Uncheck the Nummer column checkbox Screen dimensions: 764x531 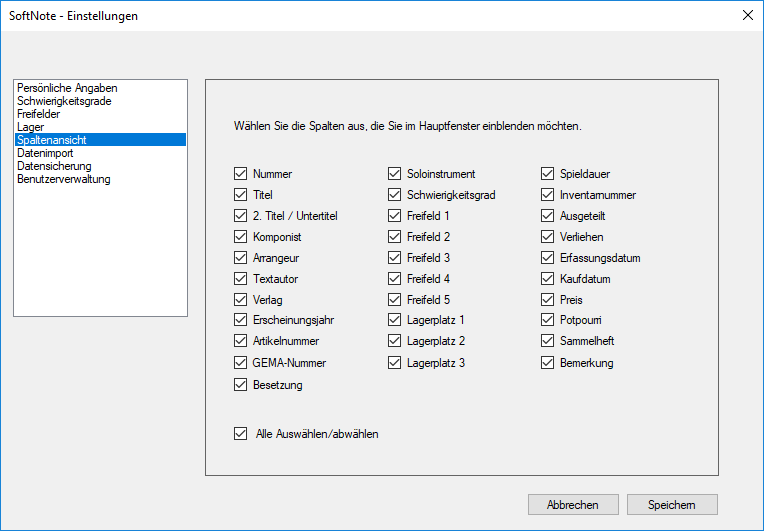240,174
